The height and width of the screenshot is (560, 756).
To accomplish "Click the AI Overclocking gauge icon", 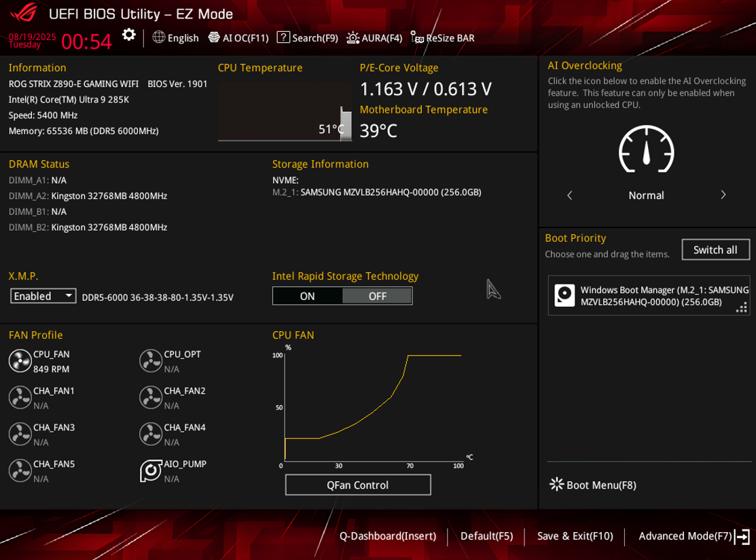I will [646, 149].
